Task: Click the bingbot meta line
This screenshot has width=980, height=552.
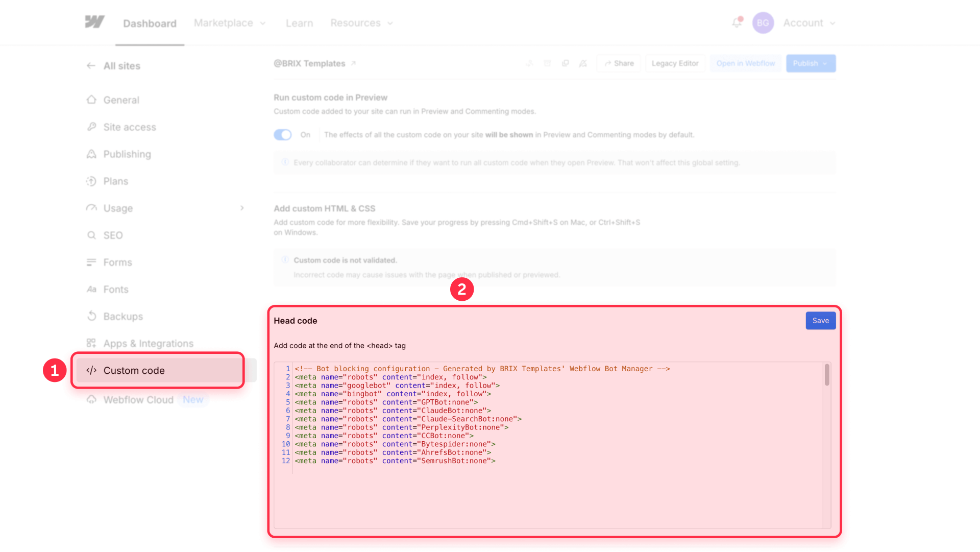Action: (393, 394)
